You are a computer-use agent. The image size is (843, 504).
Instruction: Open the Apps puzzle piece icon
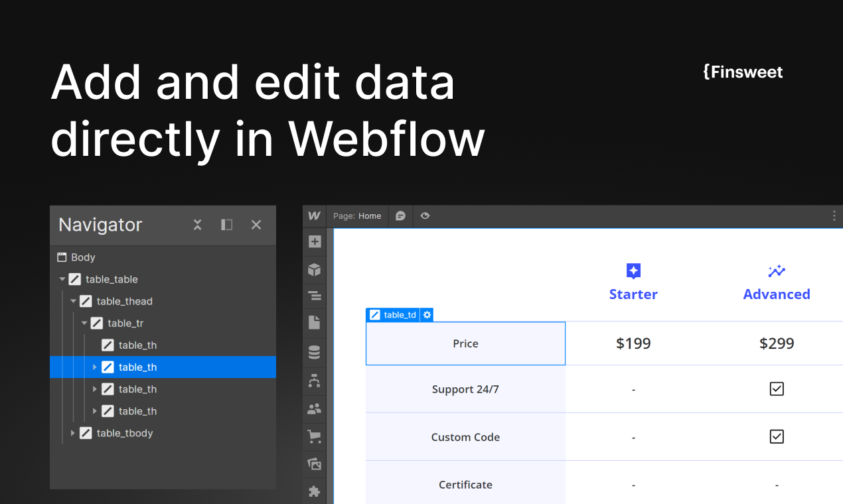pyautogui.click(x=315, y=491)
